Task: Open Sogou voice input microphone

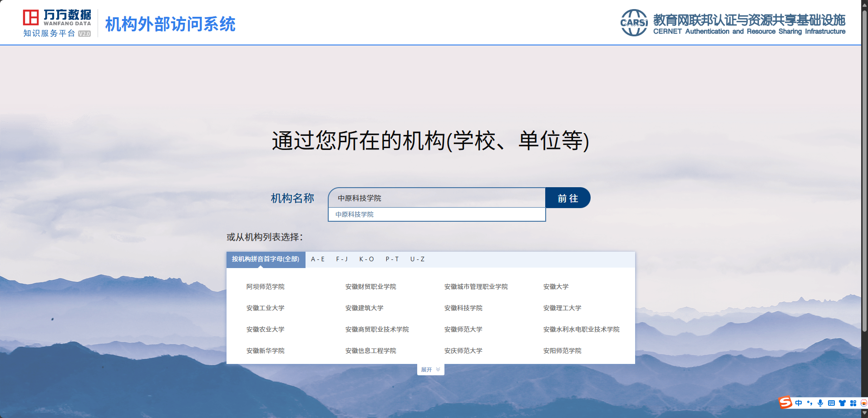Action: (x=820, y=403)
